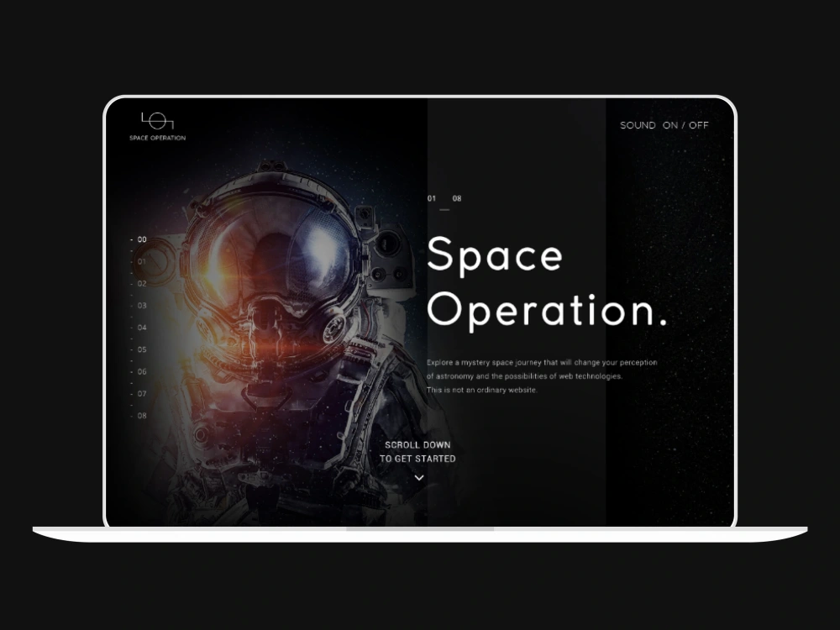Image resolution: width=840 pixels, height=630 pixels.
Task: Click the scroll down chevron arrow
Action: [x=419, y=478]
